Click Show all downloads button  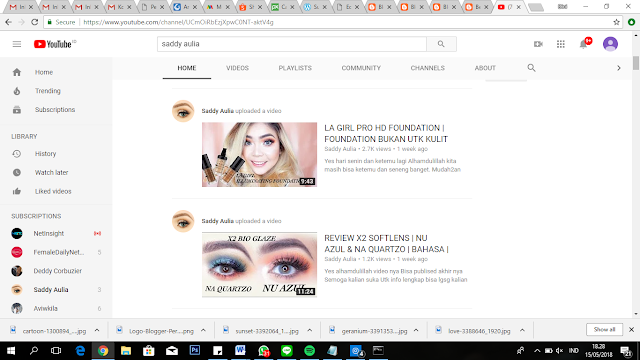pos(604,329)
